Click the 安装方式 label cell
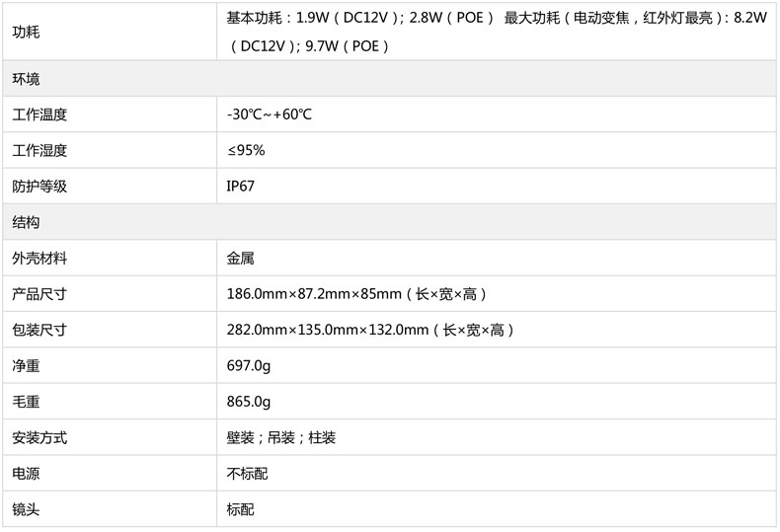The width and height of the screenshot is (780, 532). coord(39,437)
